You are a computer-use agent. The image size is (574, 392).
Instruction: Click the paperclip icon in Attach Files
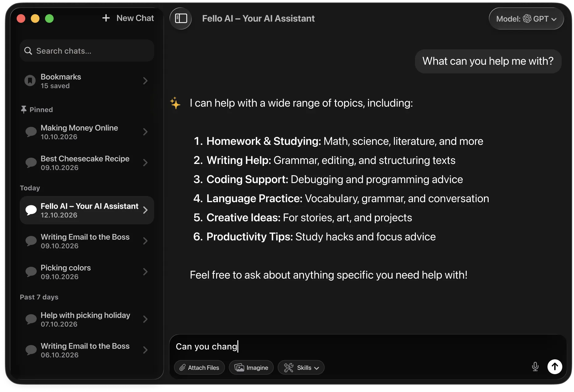click(182, 368)
